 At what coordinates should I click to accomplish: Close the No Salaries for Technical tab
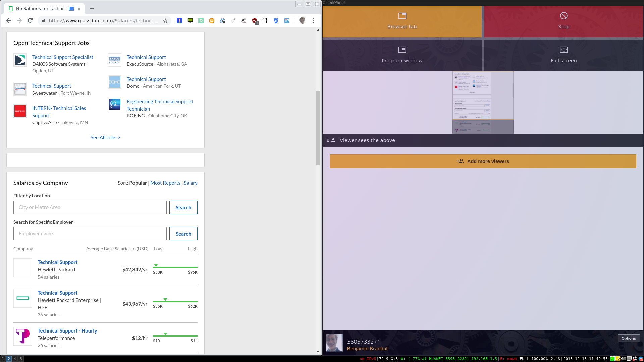point(79,9)
